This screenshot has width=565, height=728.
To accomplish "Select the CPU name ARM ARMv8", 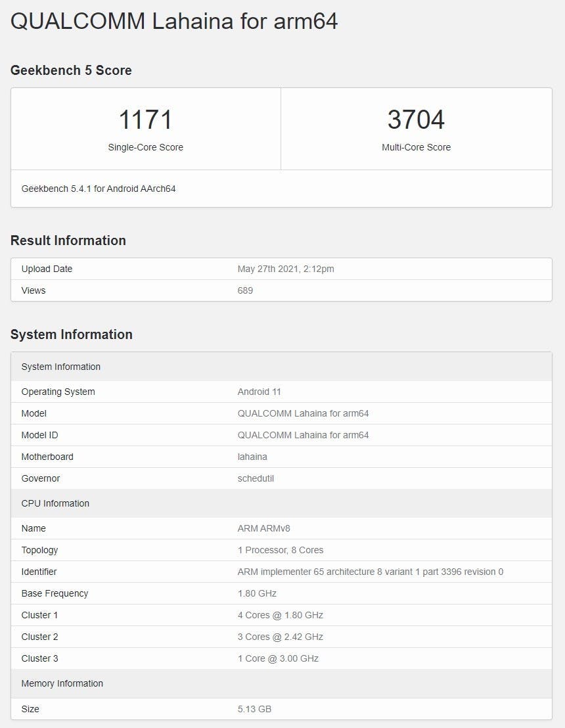I will [263, 528].
